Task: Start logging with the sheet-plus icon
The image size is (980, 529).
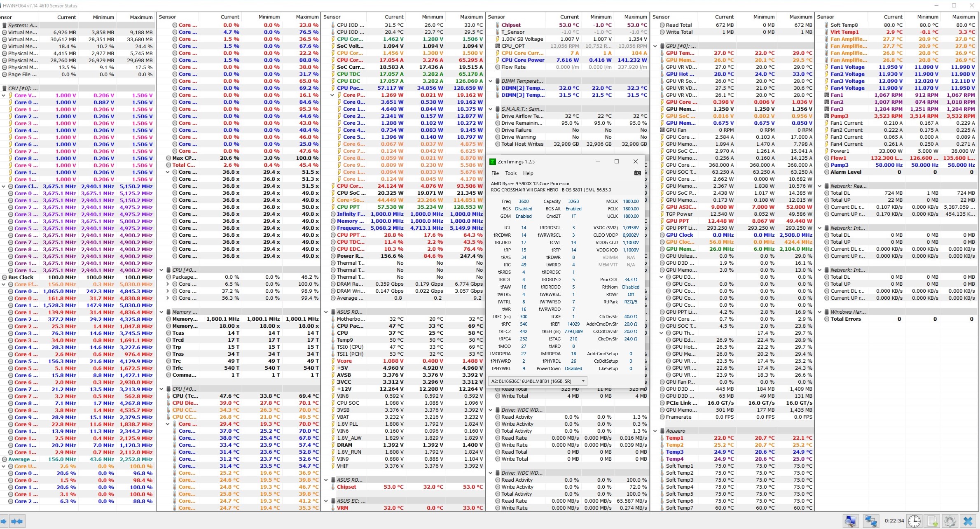Action: (x=933, y=521)
